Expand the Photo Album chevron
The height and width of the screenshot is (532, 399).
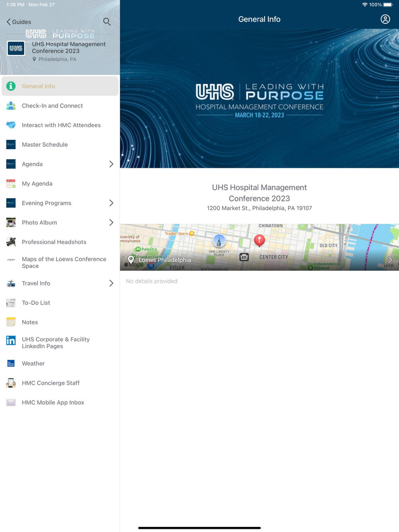pos(111,223)
